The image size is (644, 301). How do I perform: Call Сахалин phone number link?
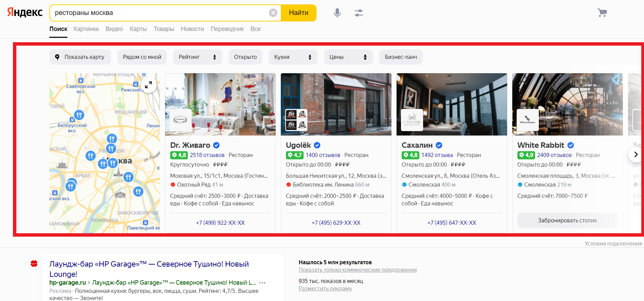pyautogui.click(x=452, y=223)
